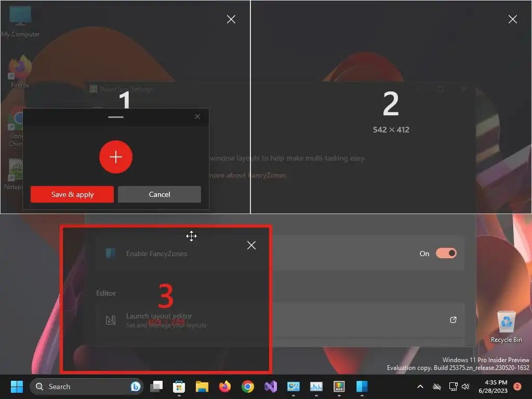Open the FancyZones editor taskbar icon
Screen dimensions: 532x399
[x=362, y=387]
